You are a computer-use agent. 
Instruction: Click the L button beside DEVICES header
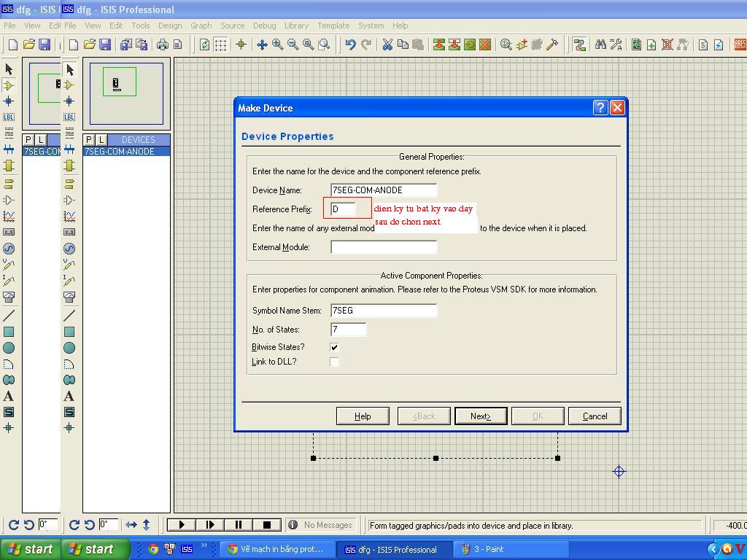click(101, 139)
